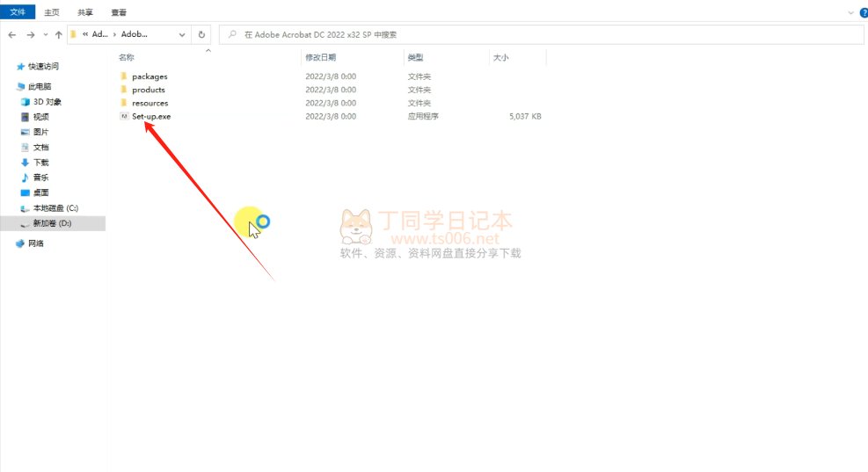Click the 下载 download arrow icon
This screenshot has height=472, width=868.
pos(25,162)
